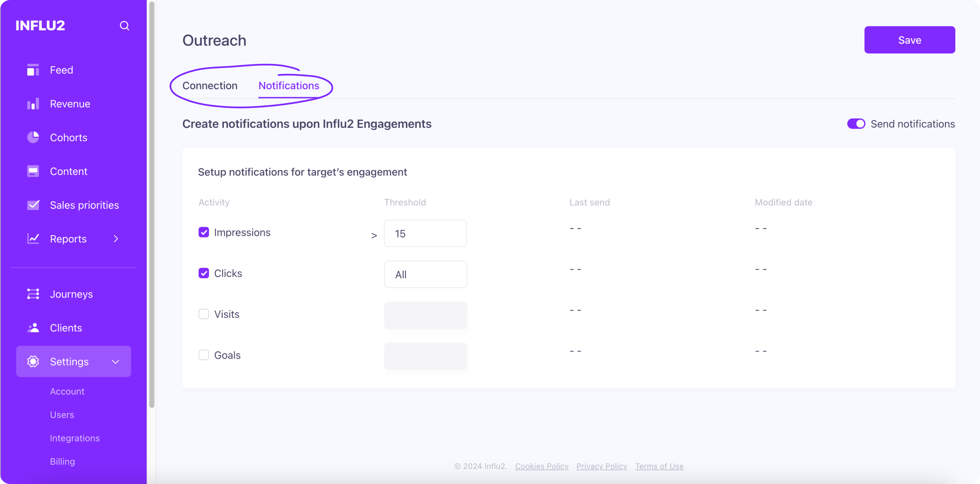Open Billing settings
The image size is (980, 484).
[x=62, y=461]
